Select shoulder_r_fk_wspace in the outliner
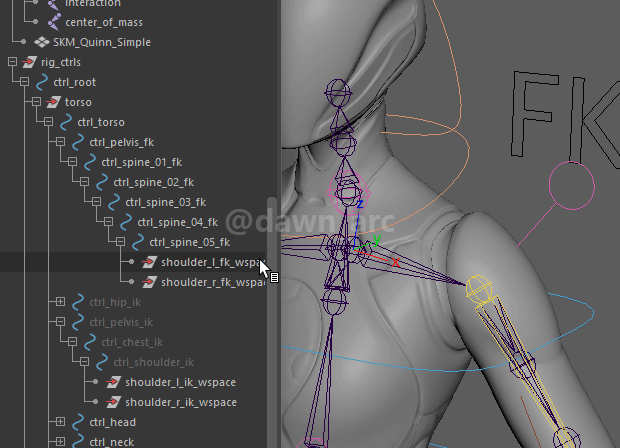620x448 pixels. click(x=213, y=282)
